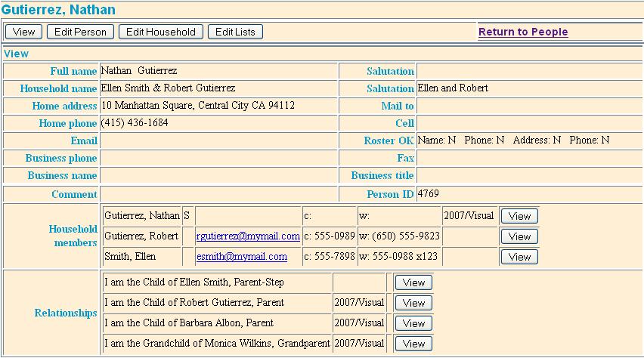The width and height of the screenshot is (644, 358).
Task: View the Barbara Albon Parent relationship
Action: (413, 323)
